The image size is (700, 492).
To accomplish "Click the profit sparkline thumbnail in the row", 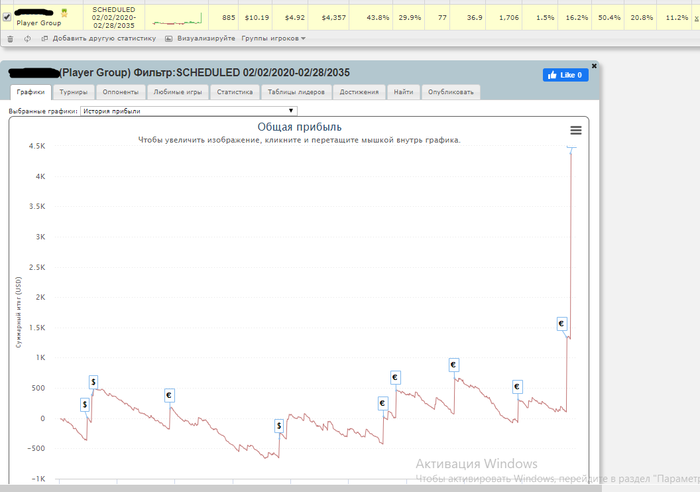I will click(177, 18).
